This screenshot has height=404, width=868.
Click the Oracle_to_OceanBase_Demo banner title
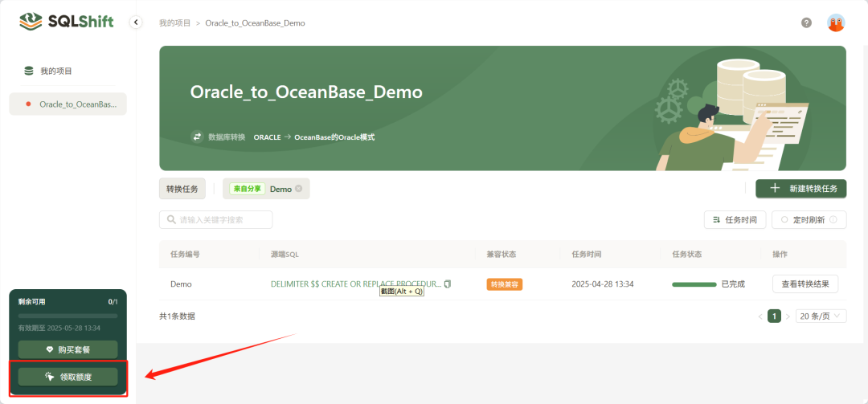306,92
